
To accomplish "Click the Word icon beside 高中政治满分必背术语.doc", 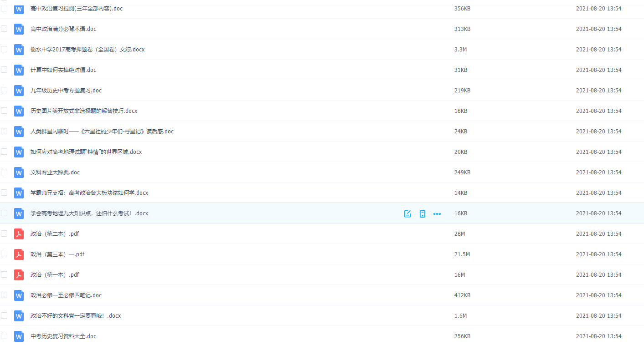I will click(19, 29).
